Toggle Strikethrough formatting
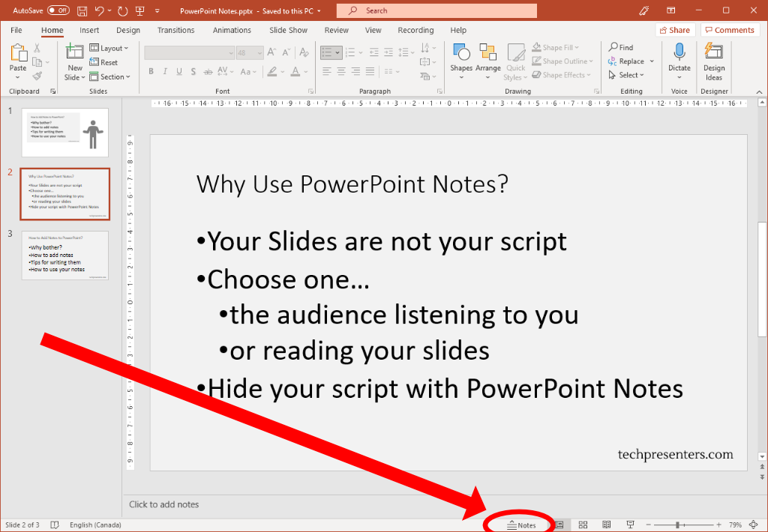The width and height of the screenshot is (768, 532). coord(208,71)
